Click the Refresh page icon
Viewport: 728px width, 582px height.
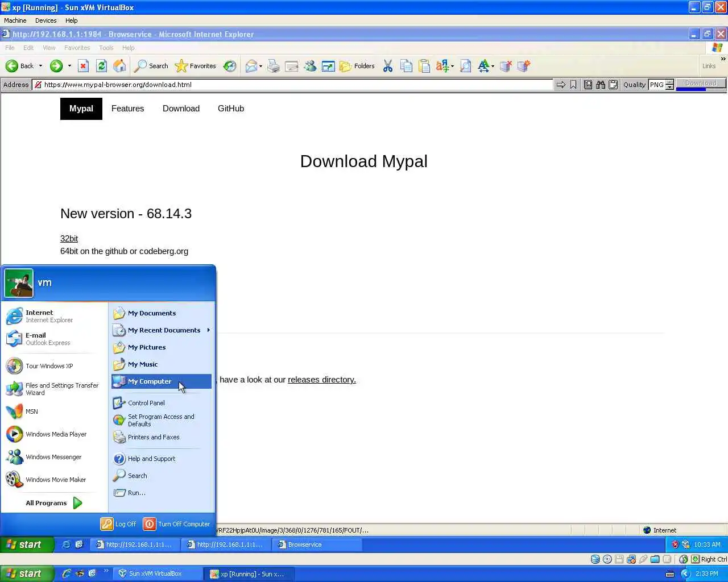pyautogui.click(x=101, y=66)
